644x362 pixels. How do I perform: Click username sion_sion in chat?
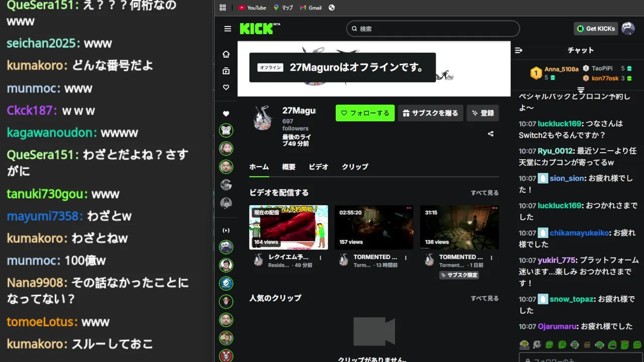click(x=568, y=178)
